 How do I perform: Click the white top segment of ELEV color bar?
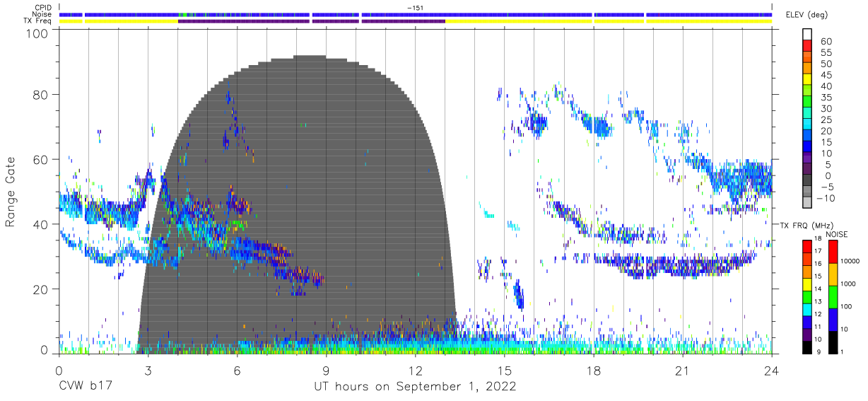click(x=807, y=35)
